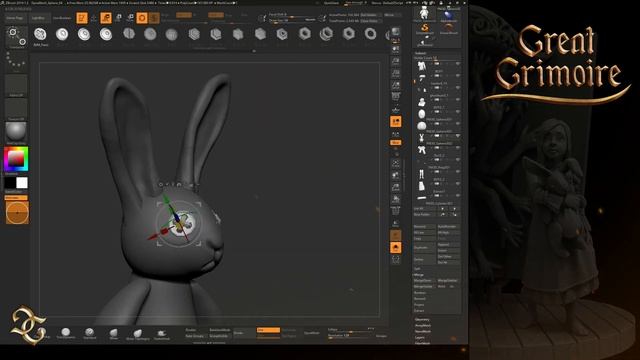Open the Home Page tab

(x=15, y=18)
